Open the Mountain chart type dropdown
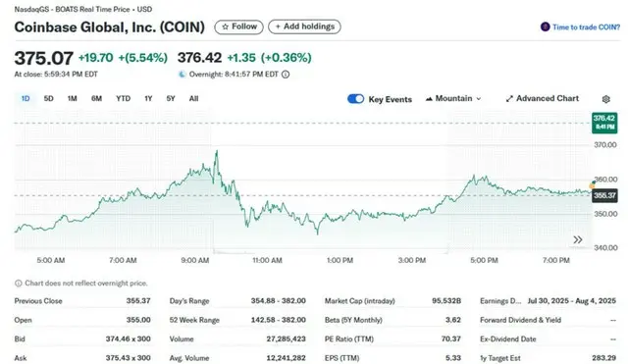 pos(453,98)
